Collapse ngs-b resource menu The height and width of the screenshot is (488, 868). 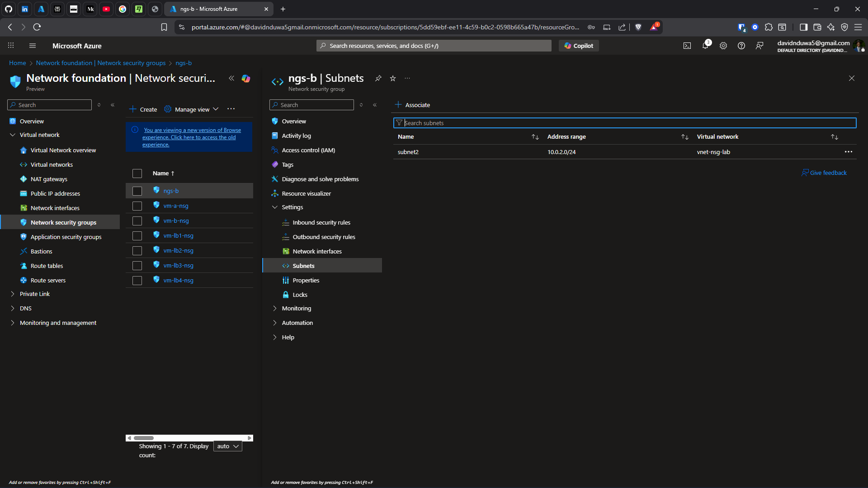point(375,105)
